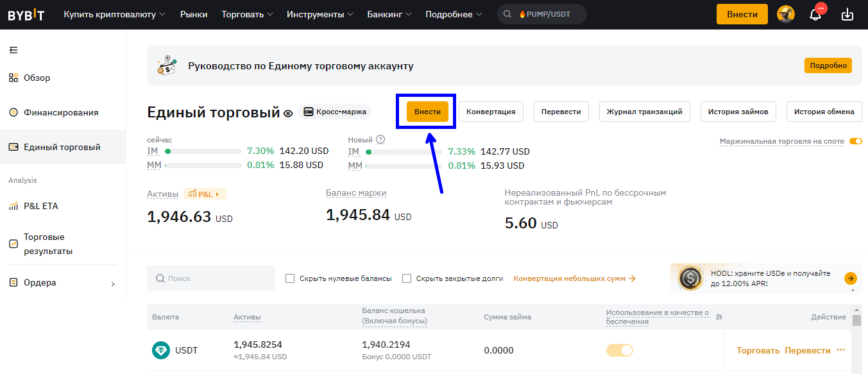This screenshot has width=868, height=374.
Task: Click the Поиск search field
Action: [210, 278]
